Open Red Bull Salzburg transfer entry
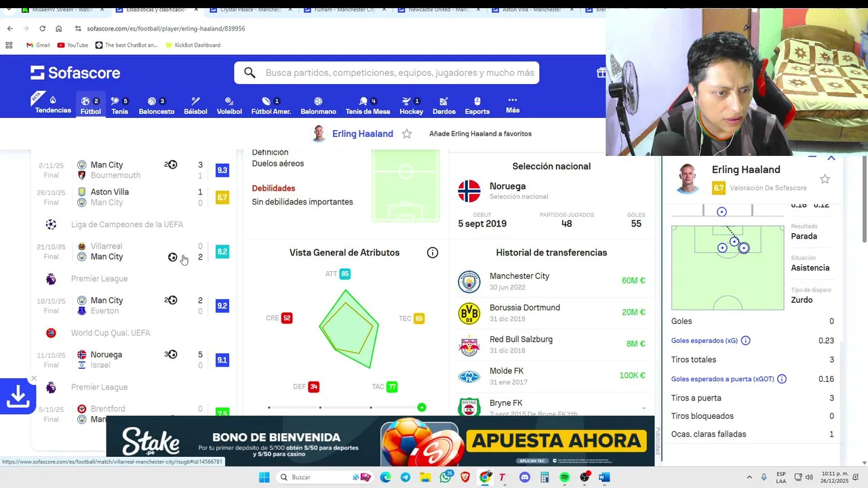The image size is (868, 488). pyautogui.click(x=551, y=344)
